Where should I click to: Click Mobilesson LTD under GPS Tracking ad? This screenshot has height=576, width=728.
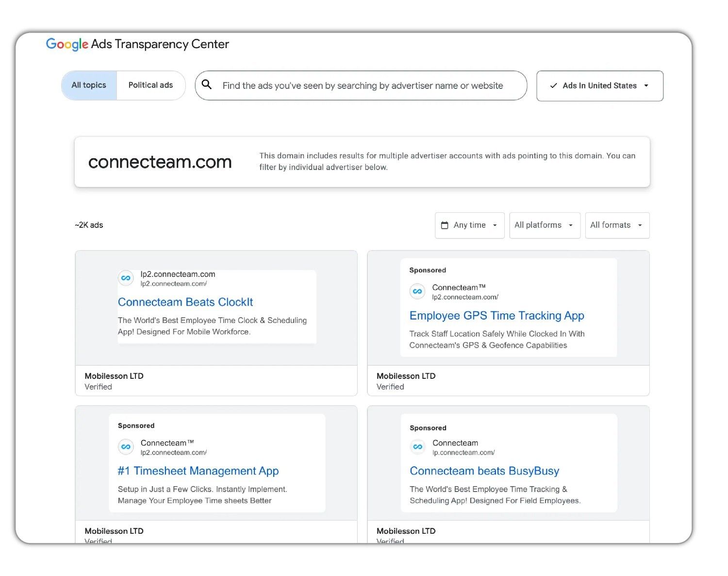coord(406,376)
